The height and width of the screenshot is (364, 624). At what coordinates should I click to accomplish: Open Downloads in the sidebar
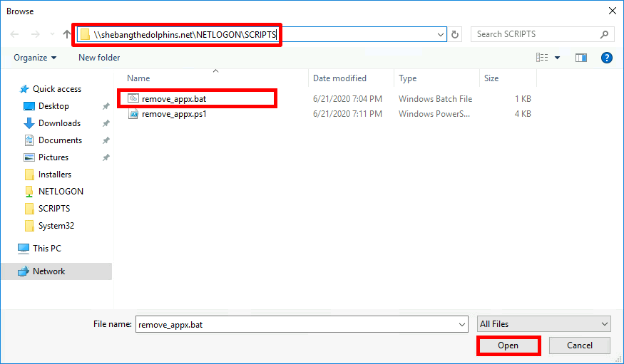coord(59,123)
